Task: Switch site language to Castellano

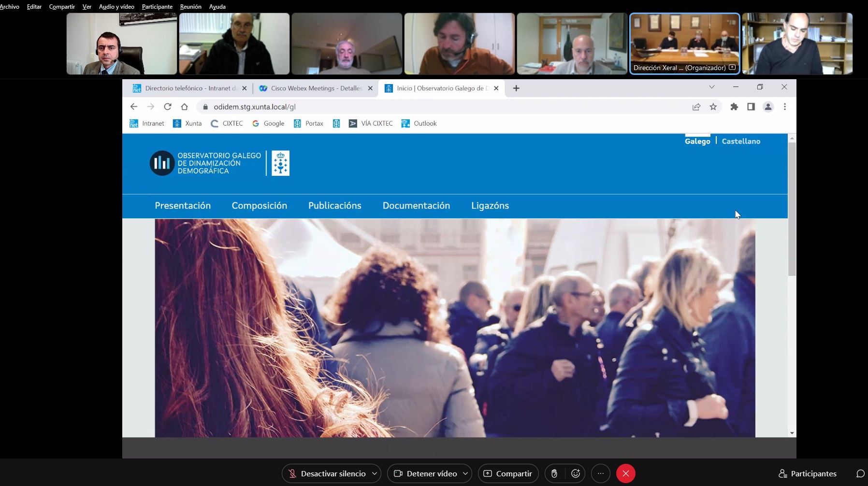Action: (x=741, y=141)
